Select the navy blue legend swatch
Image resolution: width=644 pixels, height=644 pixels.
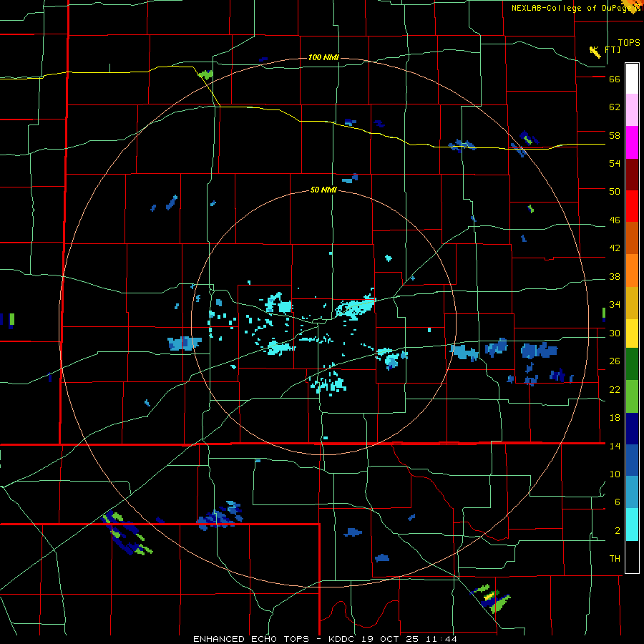coord(632,429)
